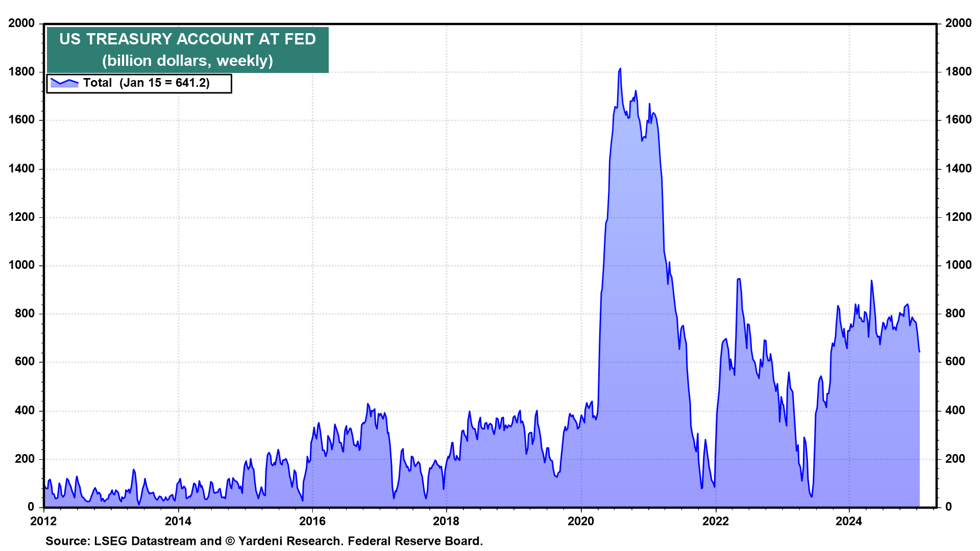Click the right axis 1000 label
The height and width of the screenshot is (551, 980).
[x=958, y=265]
